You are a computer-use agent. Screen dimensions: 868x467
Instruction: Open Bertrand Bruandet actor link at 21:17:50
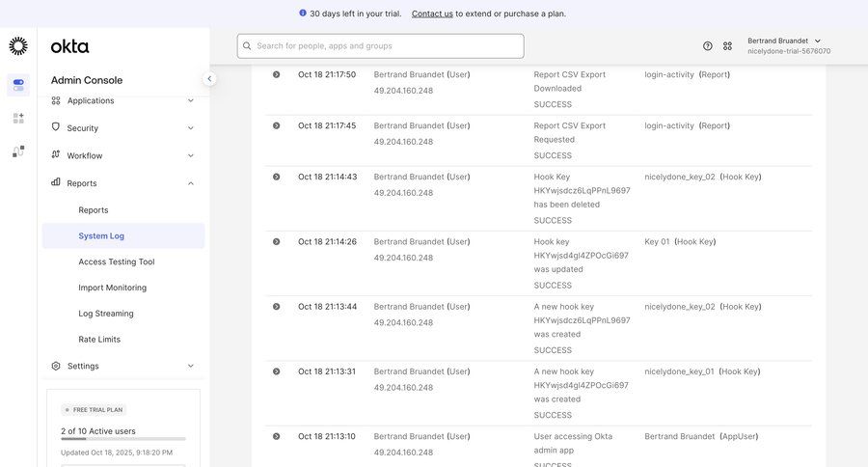click(409, 74)
